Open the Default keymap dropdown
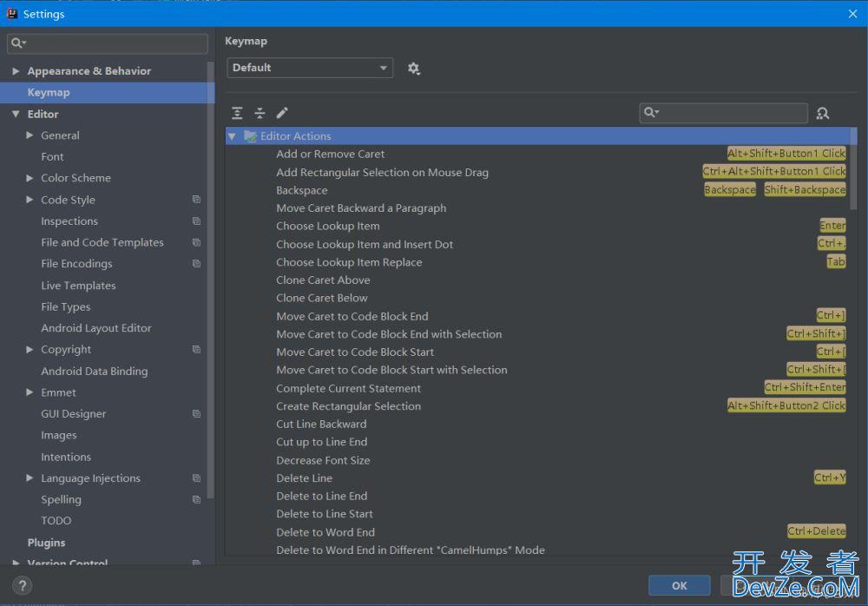Screen dimensions: 868x606 coord(310,68)
